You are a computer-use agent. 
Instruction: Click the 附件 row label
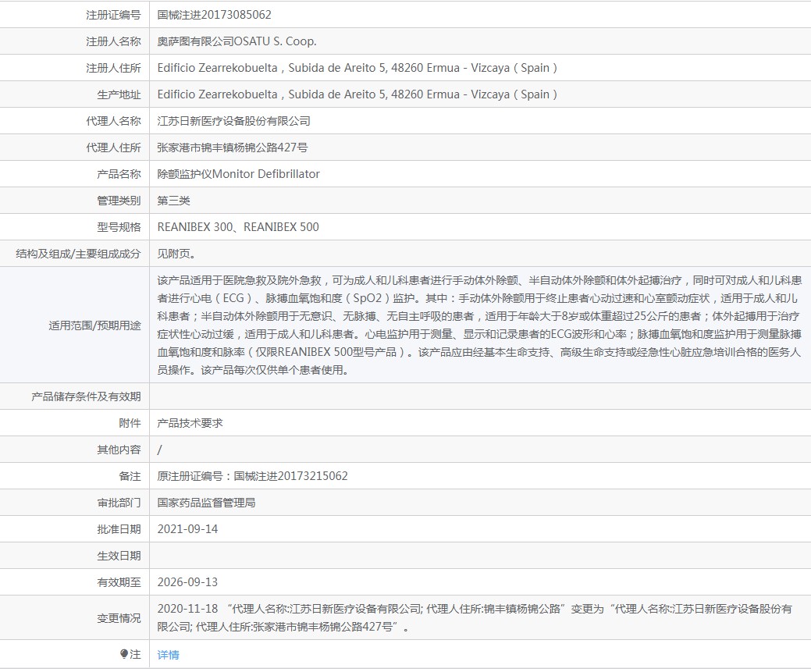(130, 423)
